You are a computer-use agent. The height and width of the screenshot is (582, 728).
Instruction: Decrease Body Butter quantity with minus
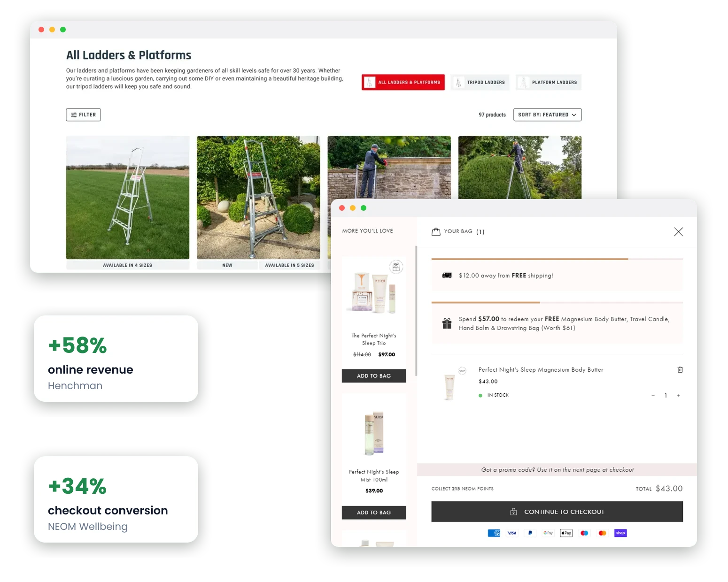[653, 396]
